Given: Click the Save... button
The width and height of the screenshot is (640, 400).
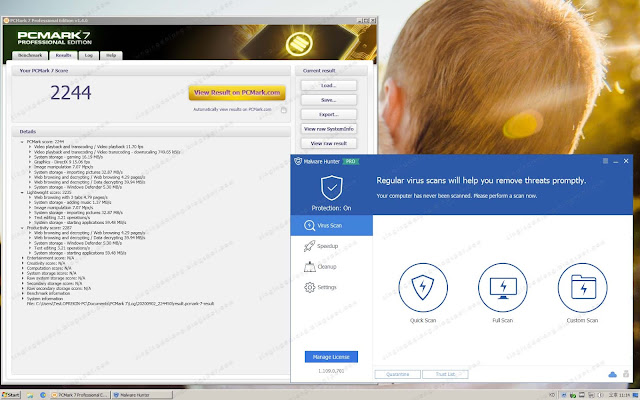Looking at the screenshot, I should click(x=329, y=100).
